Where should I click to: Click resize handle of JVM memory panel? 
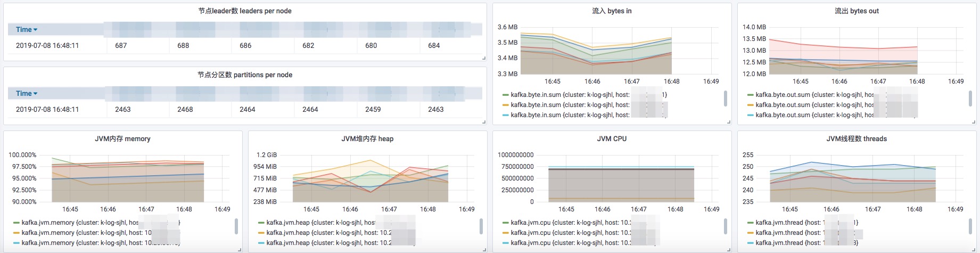tap(240, 249)
